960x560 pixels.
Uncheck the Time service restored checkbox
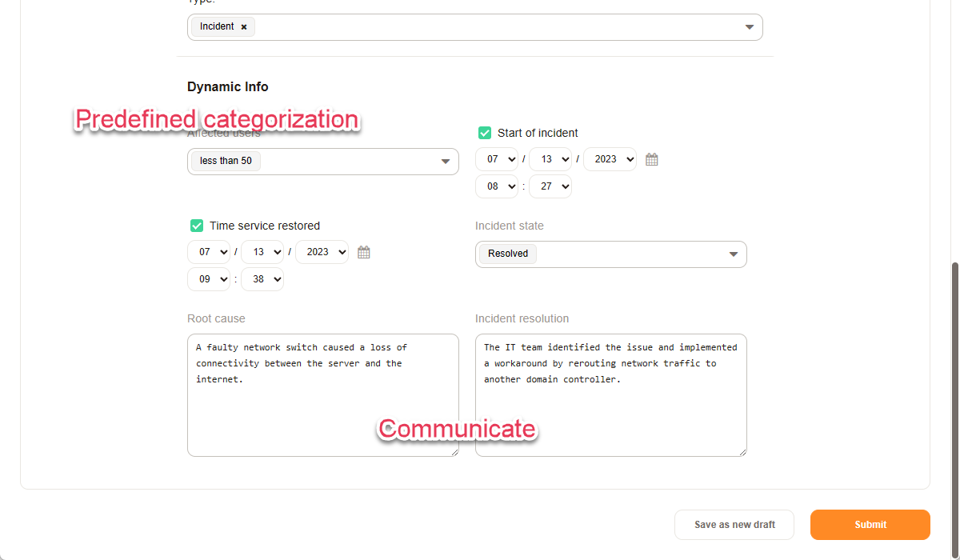click(x=197, y=226)
